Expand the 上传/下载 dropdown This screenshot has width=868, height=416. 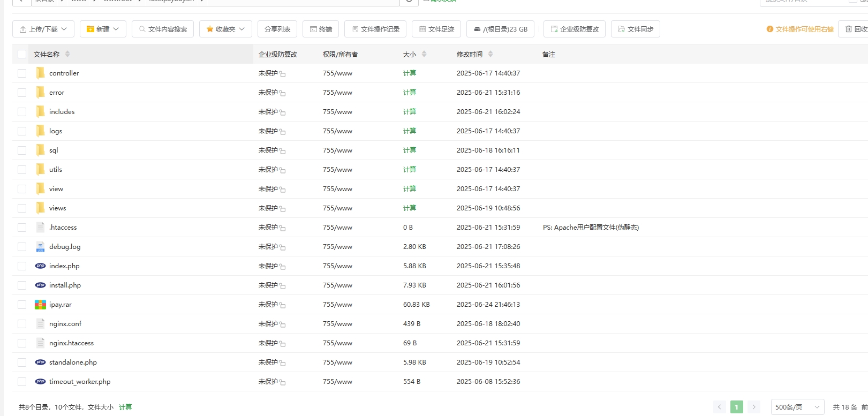43,29
